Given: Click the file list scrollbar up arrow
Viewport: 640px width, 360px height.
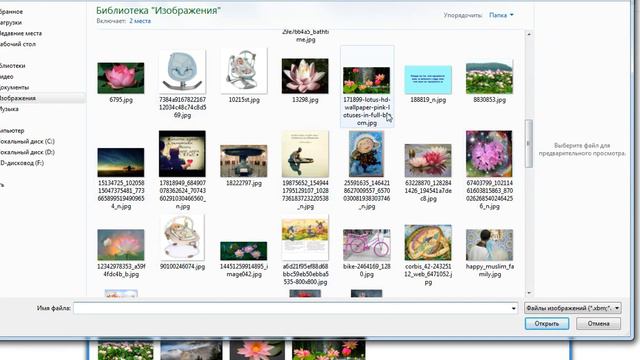Looking at the screenshot, I should point(529,34).
